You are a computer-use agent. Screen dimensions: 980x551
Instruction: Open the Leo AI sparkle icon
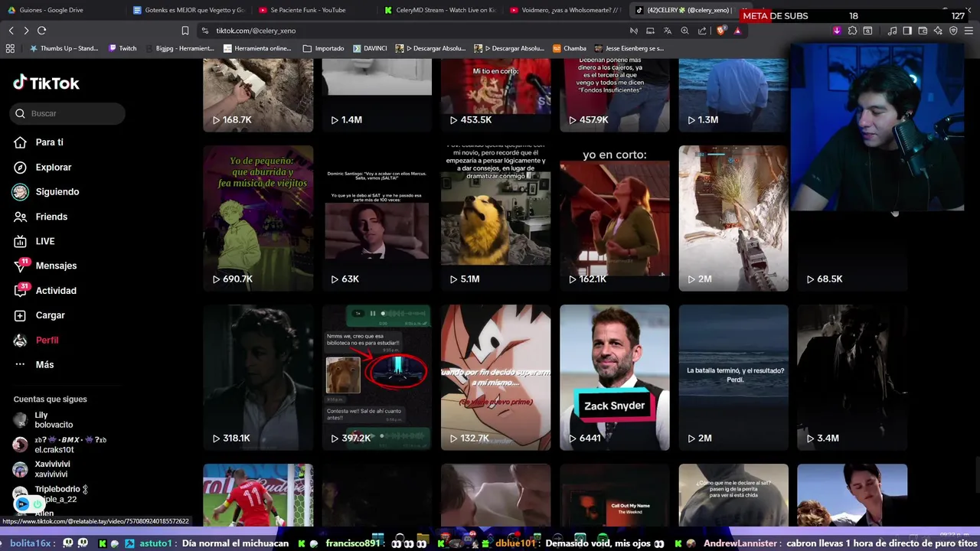coord(938,31)
